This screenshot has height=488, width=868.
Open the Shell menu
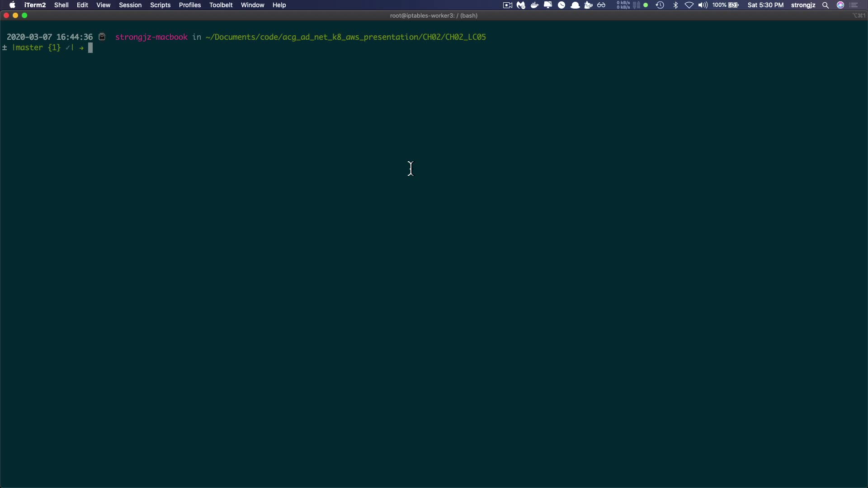click(61, 5)
